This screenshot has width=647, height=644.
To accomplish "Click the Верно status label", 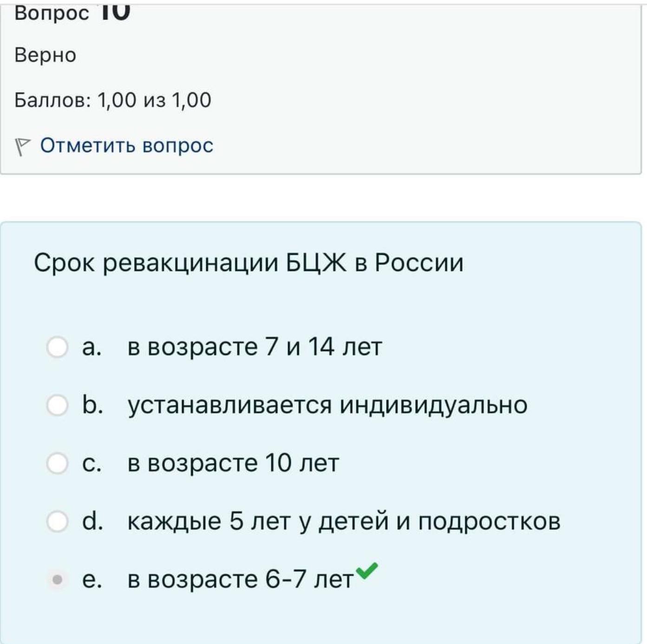I will (45, 55).
